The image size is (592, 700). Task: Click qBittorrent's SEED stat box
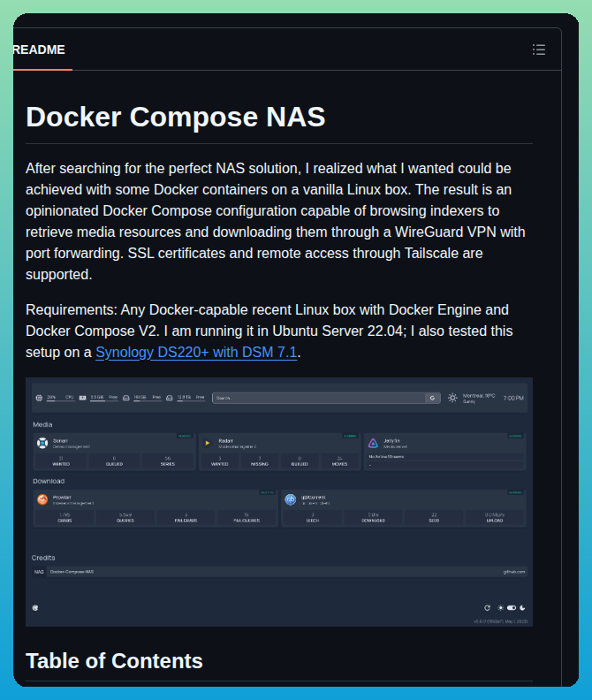434,517
